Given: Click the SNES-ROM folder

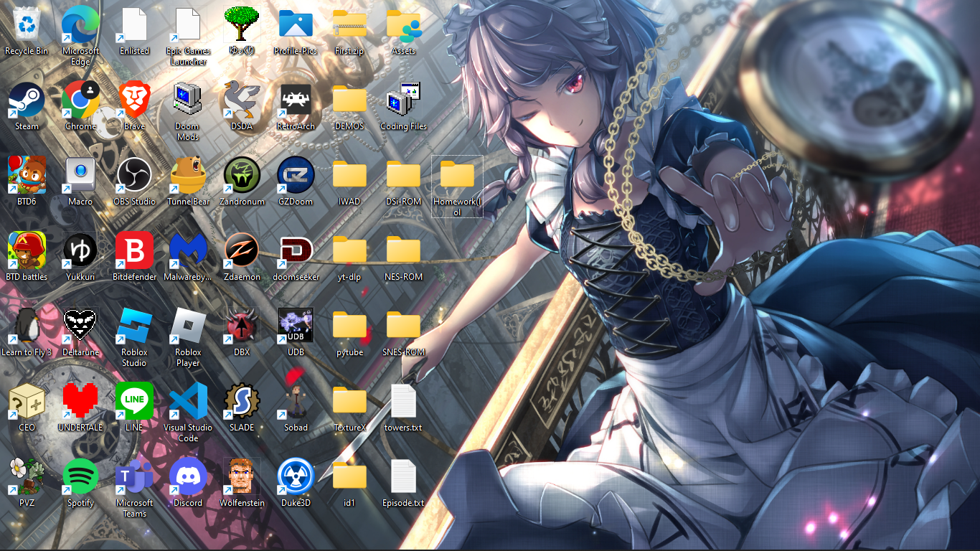Looking at the screenshot, I should point(403,326).
